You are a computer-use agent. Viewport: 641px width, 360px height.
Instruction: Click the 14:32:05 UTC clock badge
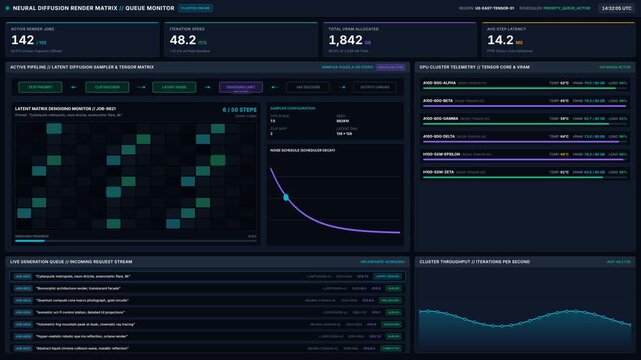(x=616, y=8)
